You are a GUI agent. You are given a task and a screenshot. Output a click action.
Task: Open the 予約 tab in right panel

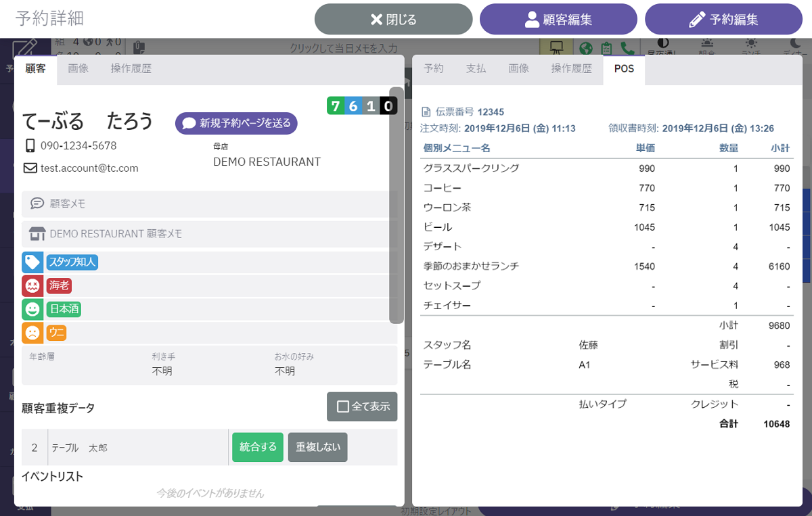click(434, 68)
